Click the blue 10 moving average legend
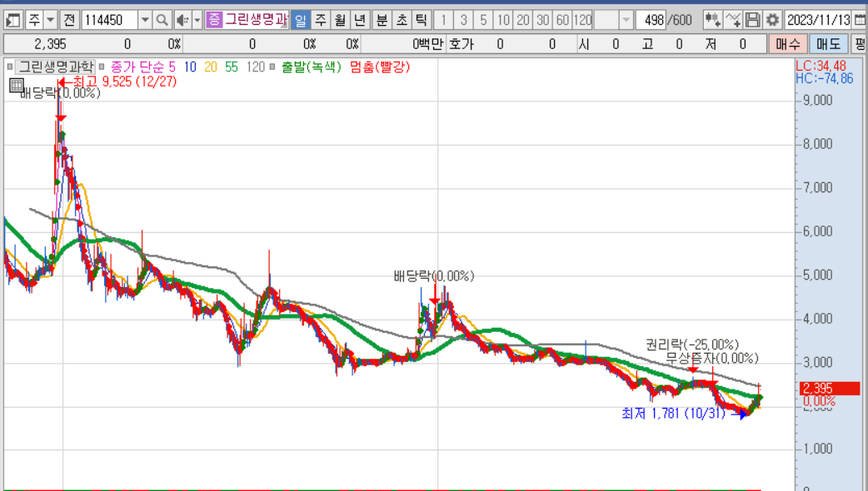The image size is (868, 491). tap(190, 67)
